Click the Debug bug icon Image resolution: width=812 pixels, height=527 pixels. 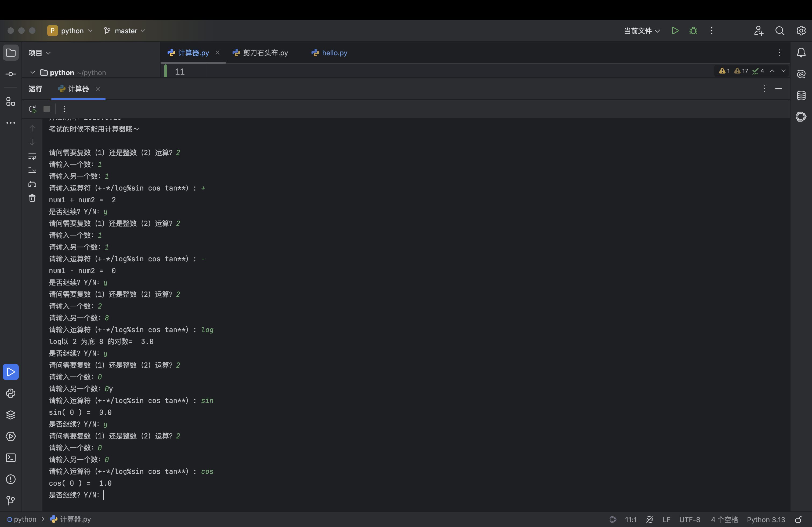693,31
